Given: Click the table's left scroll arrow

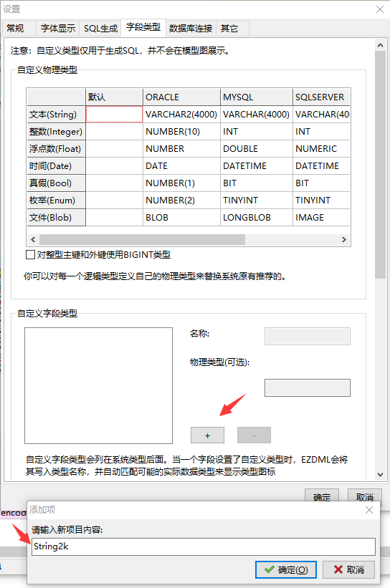Looking at the screenshot, I should pyautogui.click(x=33, y=240).
